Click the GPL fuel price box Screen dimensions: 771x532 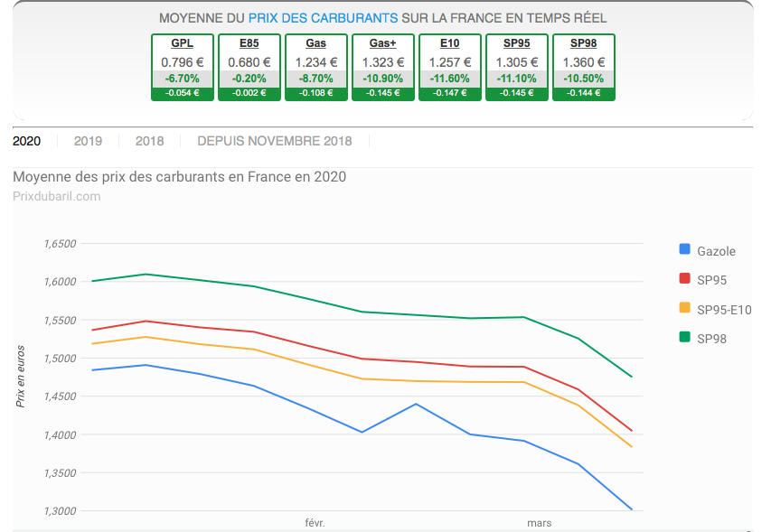[x=182, y=68]
